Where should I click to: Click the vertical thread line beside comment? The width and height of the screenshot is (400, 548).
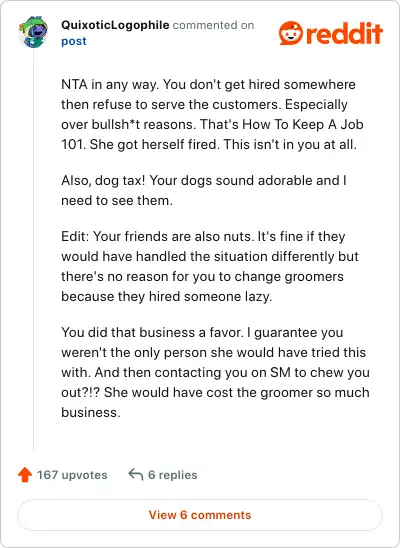(x=34, y=250)
